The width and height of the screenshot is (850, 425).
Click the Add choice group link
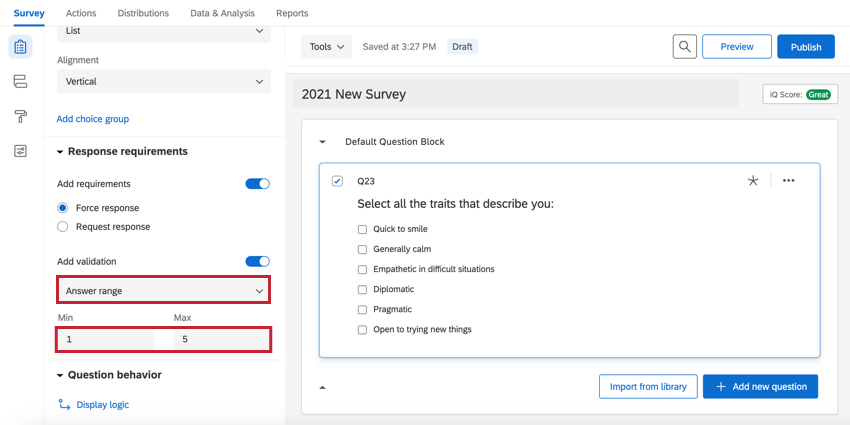92,119
